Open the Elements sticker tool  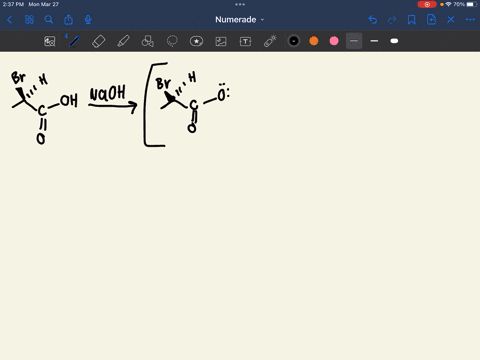point(196,41)
